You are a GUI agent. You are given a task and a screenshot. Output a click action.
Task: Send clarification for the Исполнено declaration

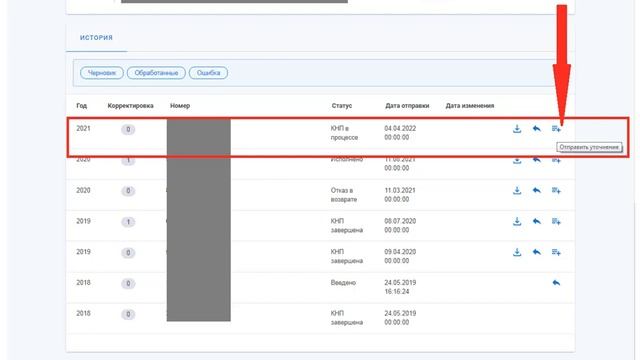[556, 160]
